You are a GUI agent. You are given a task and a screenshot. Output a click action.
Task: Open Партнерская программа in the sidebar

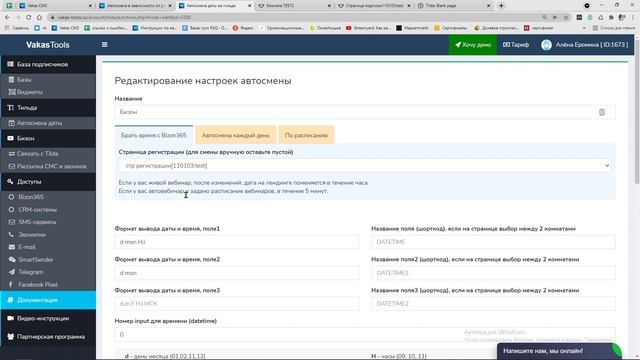tap(48, 337)
